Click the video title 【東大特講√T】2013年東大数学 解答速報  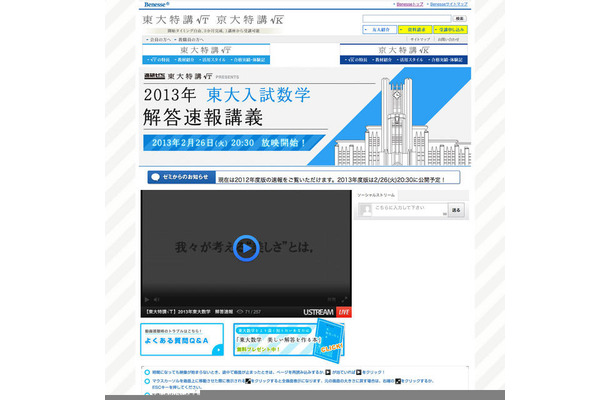point(189,312)
